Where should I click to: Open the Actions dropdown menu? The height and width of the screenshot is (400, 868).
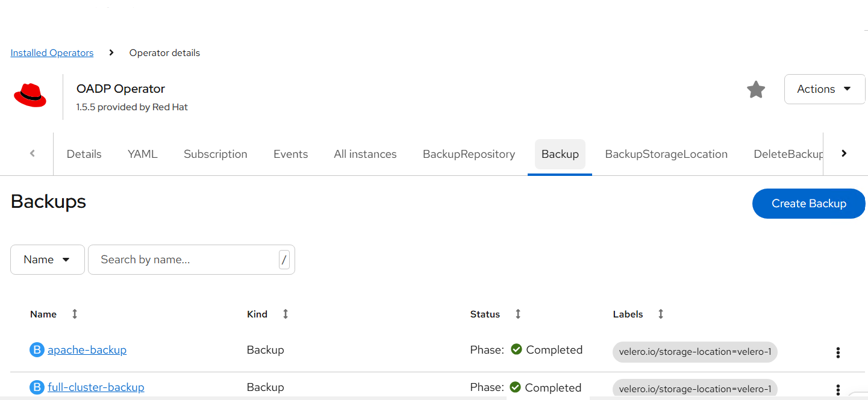pos(824,89)
